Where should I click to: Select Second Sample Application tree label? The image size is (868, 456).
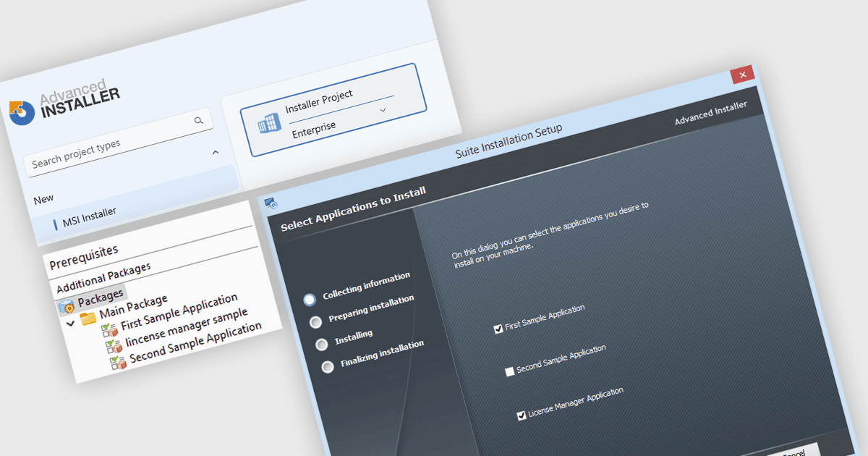coord(196,342)
